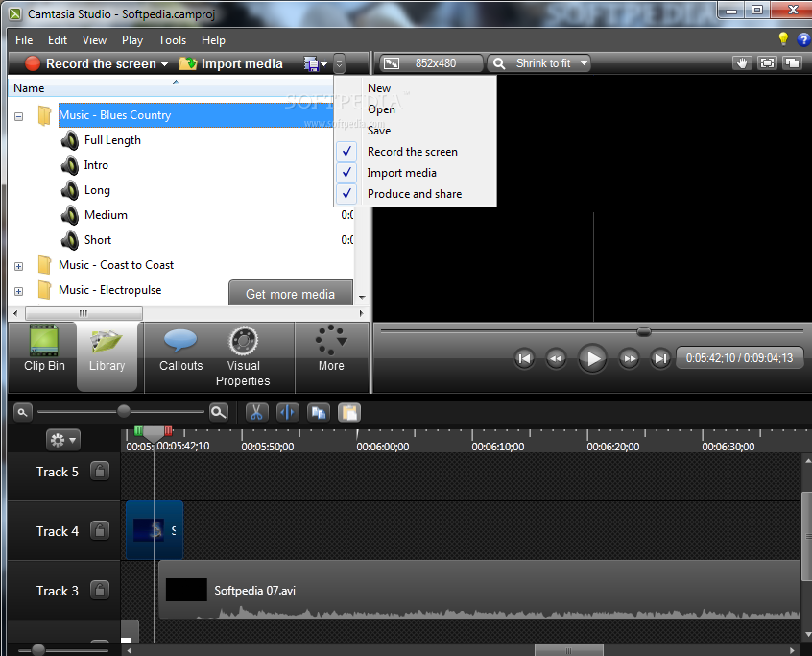Zoom out the timeline with small magnifier
The height and width of the screenshot is (656, 812).
pos(22,412)
